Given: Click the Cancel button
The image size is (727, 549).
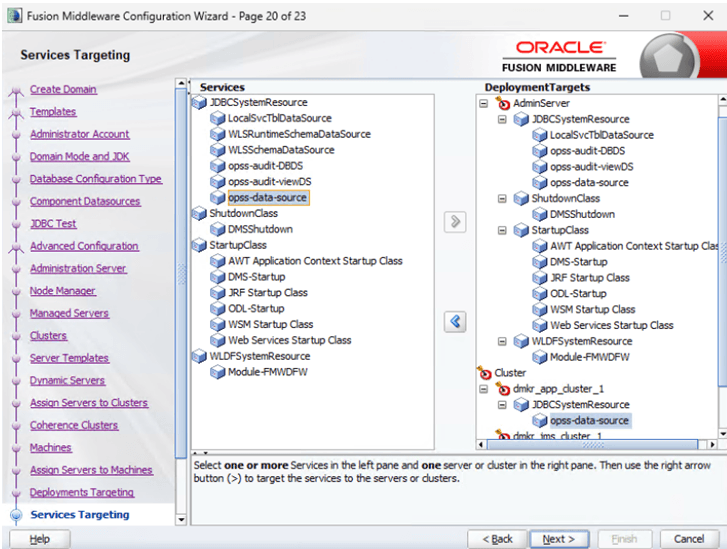Looking at the screenshot, I should tap(689, 539).
